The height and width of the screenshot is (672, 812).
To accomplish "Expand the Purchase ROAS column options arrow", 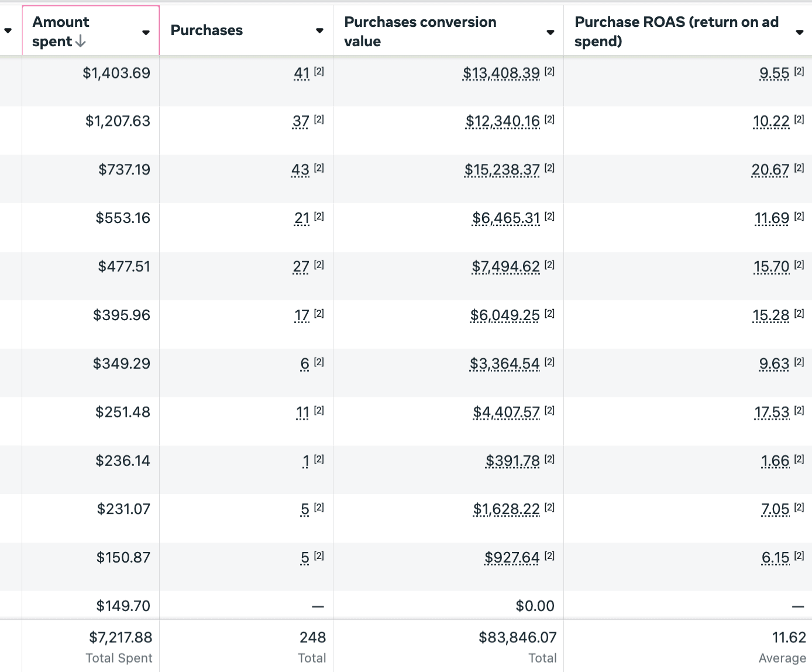I will coord(799,32).
